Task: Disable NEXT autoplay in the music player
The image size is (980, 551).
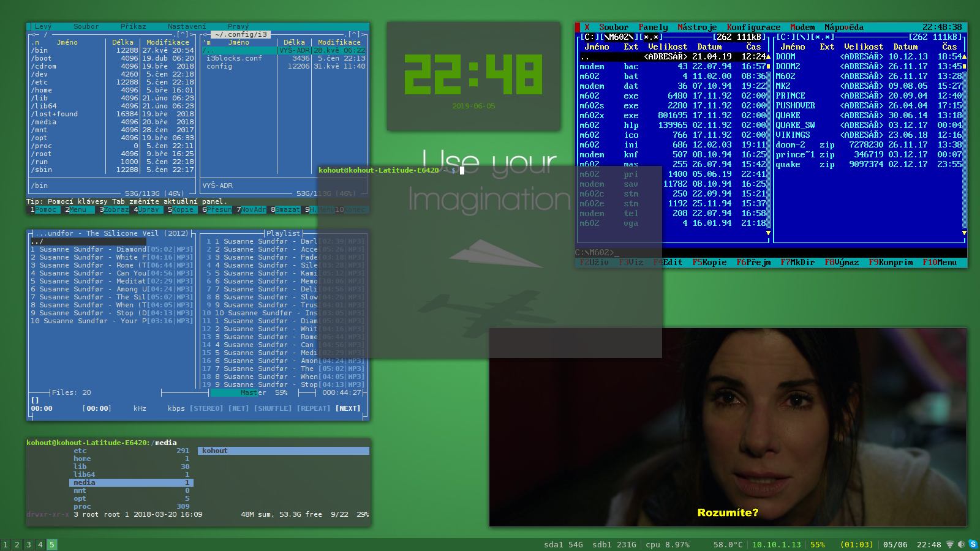Action: (x=348, y=408)
